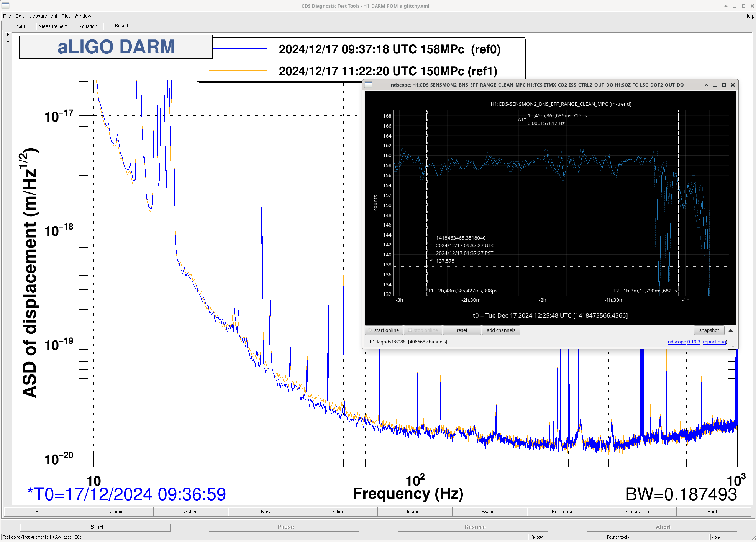The width and height of the screenshot is (756, 542).
Task: Switch to the Input tab
Action: [x=20, y=26]
